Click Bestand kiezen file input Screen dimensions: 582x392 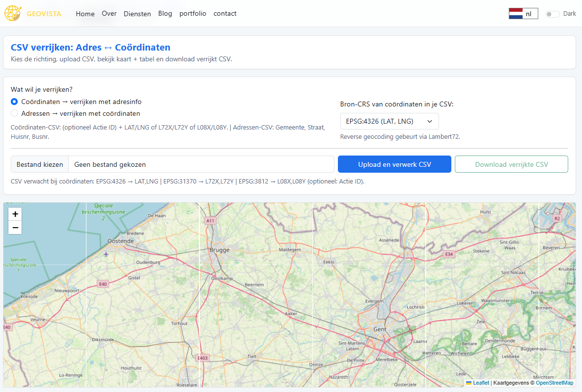pos(40,164)
